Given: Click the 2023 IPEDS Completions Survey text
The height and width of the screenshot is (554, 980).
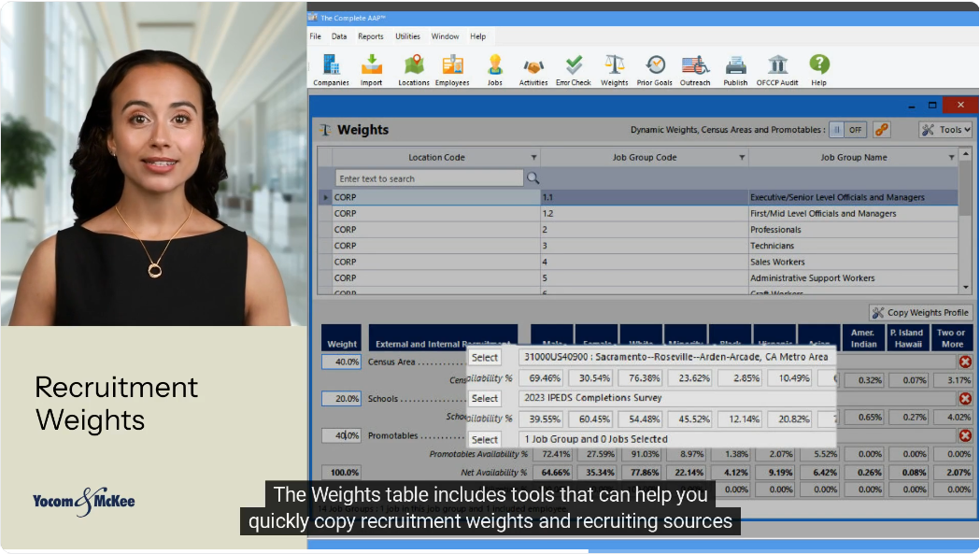Looking at the screenshot, I should click(592, 398).
